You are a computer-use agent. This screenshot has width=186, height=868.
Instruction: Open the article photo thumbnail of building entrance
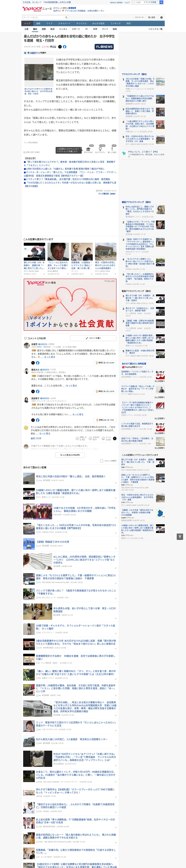point(39,72)
